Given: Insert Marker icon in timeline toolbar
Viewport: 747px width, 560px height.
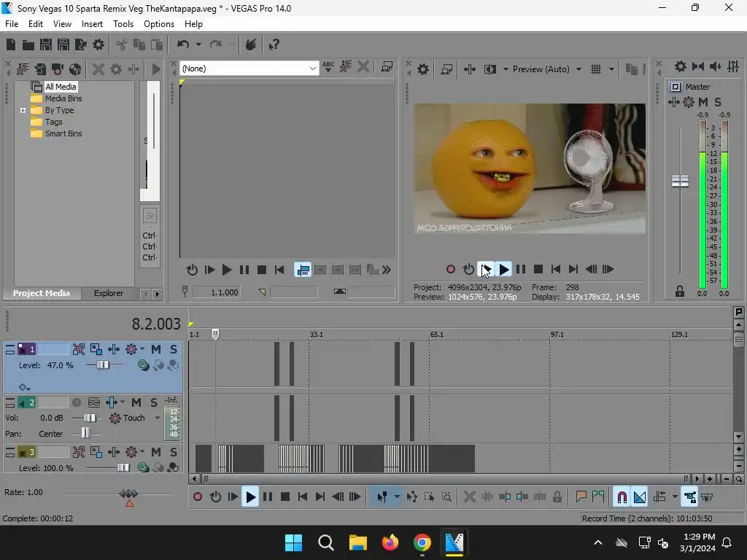Looking at the screenshot, I should pyautogui.click(x=581, y=497).
